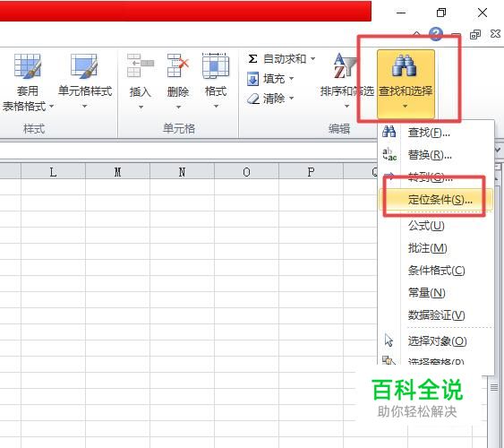Click Find and Select binoculars icon
504x448 pixels.
[405, 65]
